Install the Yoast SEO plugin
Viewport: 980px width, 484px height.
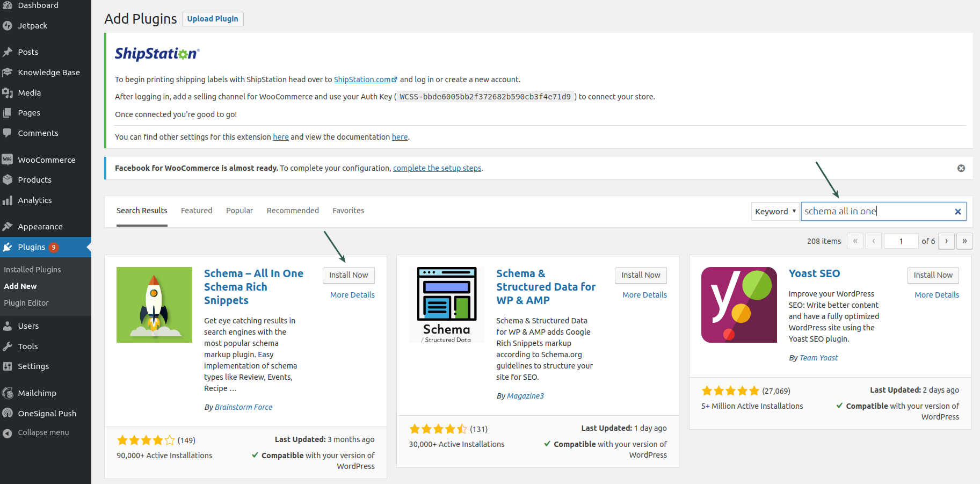coord(933,275)
